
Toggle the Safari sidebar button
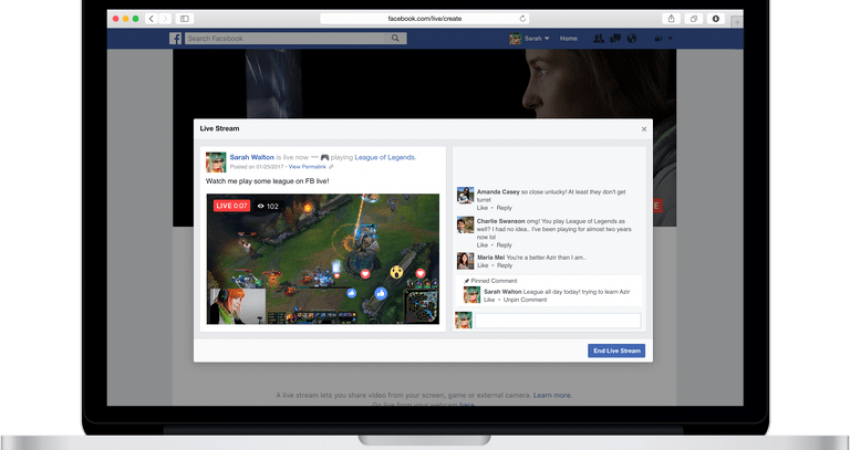tap(184, 18)
